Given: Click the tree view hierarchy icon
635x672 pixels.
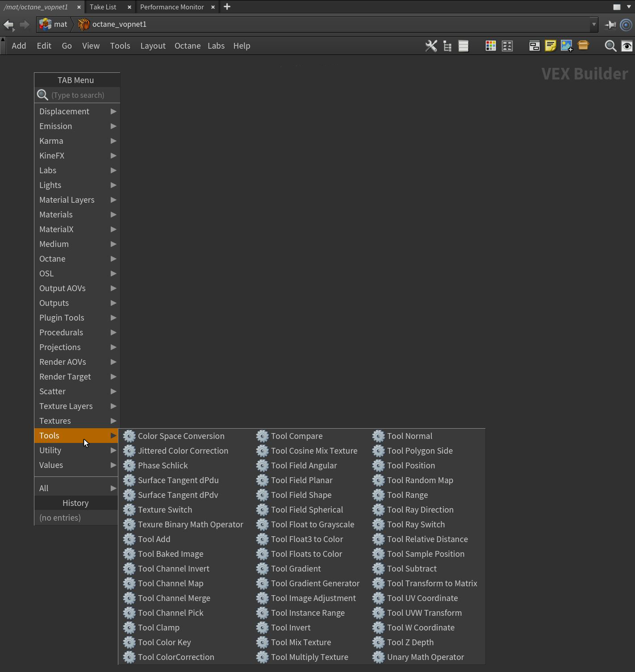Looking at the screenshot, I should pos(447,46).
